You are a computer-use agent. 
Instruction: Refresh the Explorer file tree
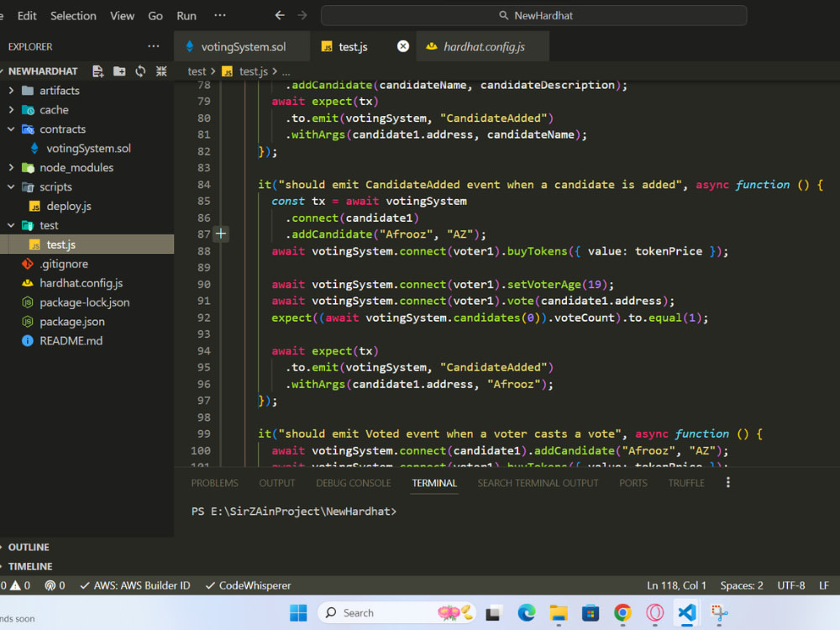point(140,71)
